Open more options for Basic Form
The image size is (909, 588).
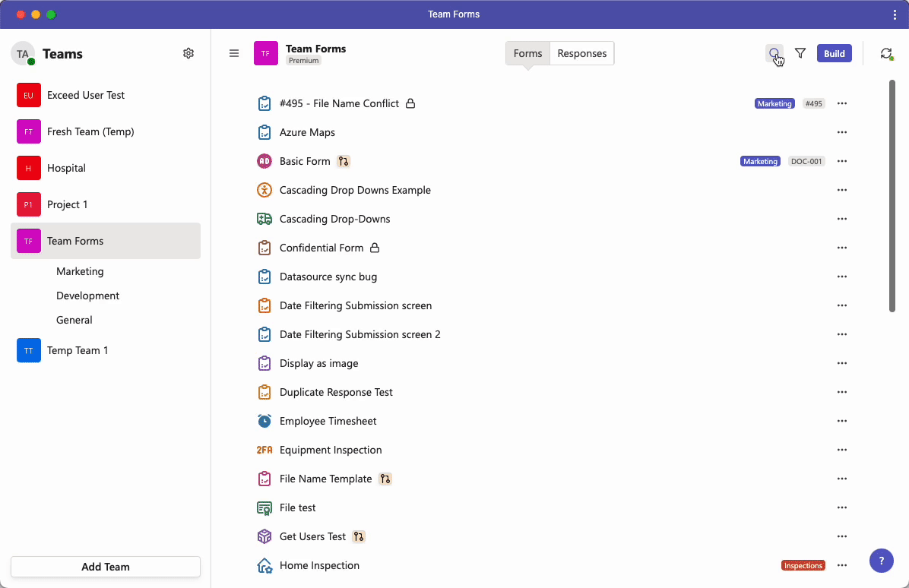842,161
